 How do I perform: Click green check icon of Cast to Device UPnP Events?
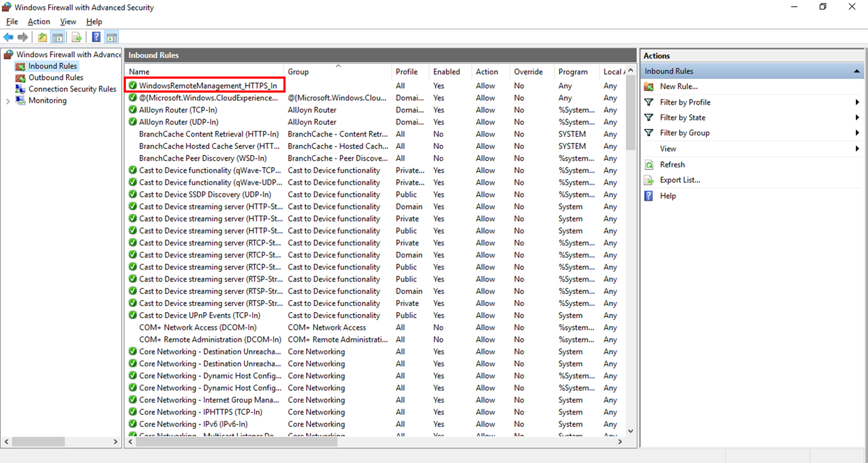(132, 315)
